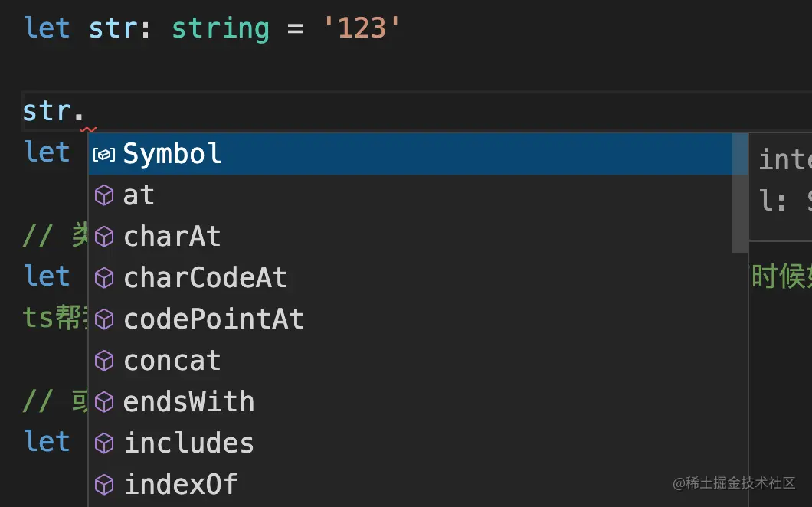Viewport: 812px width, 507px height.
Task: Insert the concat suggestion
Action: point(172,361)
